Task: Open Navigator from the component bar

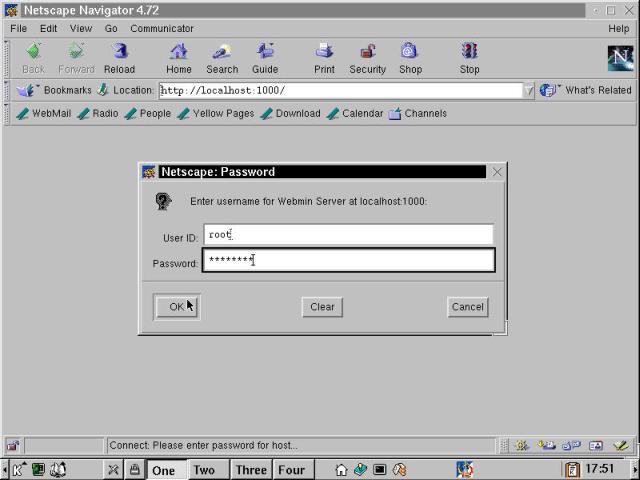Action: point(522,445)
